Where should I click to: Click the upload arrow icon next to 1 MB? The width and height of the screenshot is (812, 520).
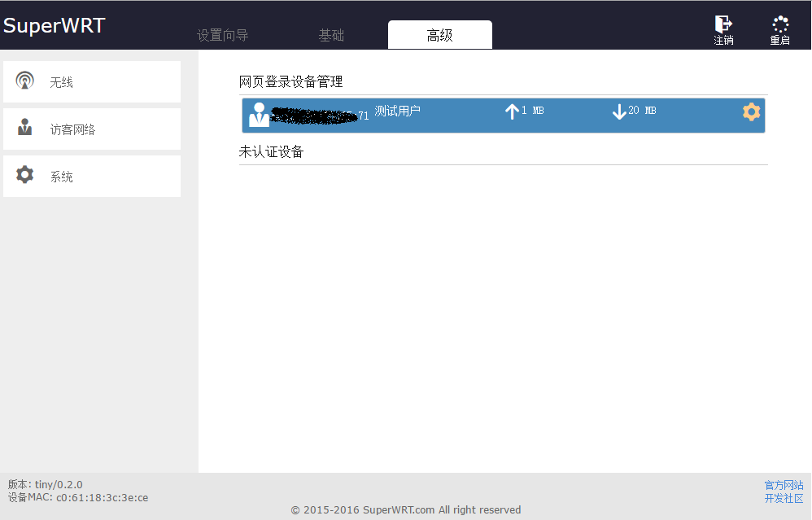(x=512, y=111)
